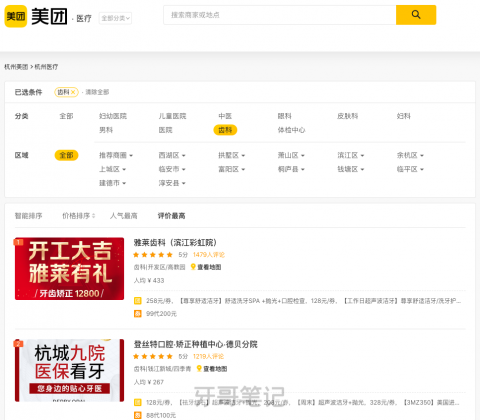Go to 杭州医疗 breadcrumb link
The image size is (480, 420).
[46, 67]
